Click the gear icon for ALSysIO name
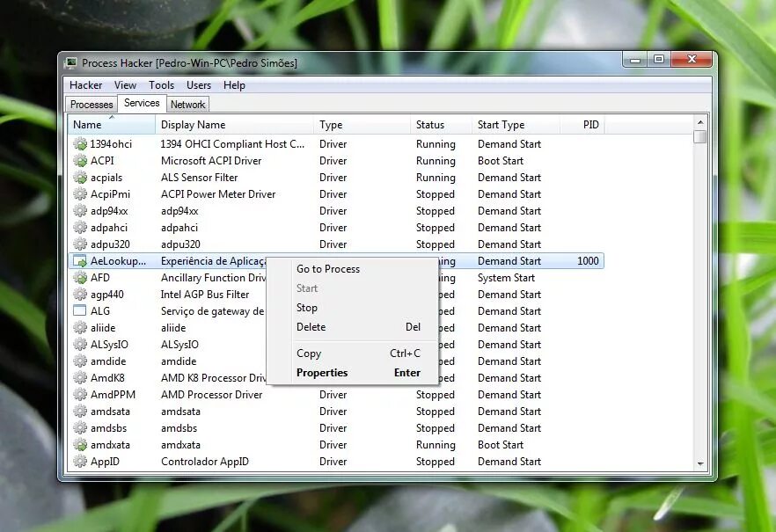Image resolution: width=776 pixels, height=532 pixels. [x=80, y=345]
